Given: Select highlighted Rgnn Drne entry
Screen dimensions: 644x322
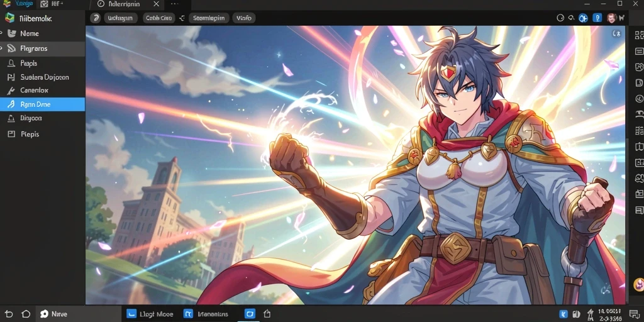Looking at the screenshot, I should (x=42, y=104).
